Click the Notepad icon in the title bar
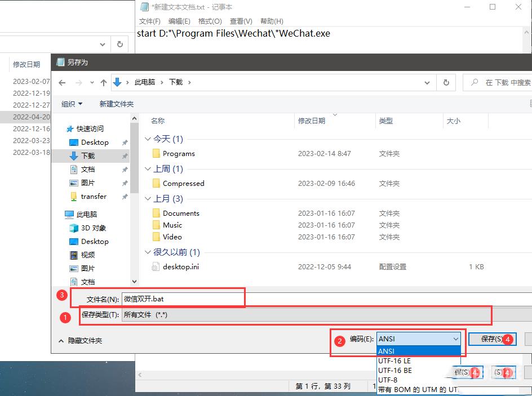Image resolution: width=532 pixels, height=396 pixels. (x=143, y=7)
